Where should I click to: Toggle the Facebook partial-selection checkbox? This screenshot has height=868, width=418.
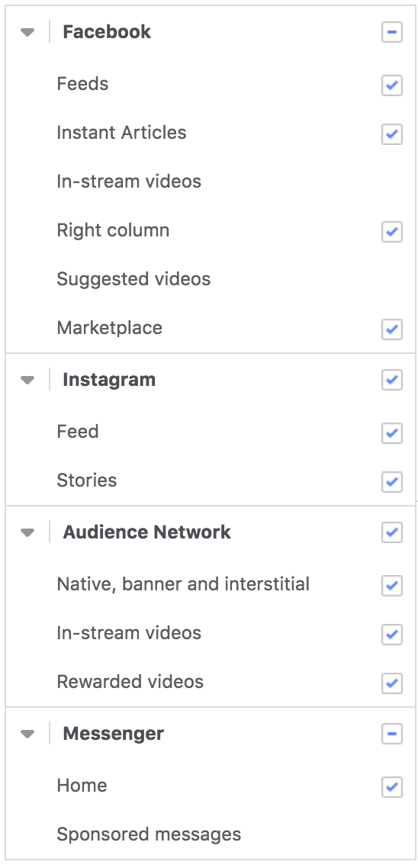(x=392, y=32)
